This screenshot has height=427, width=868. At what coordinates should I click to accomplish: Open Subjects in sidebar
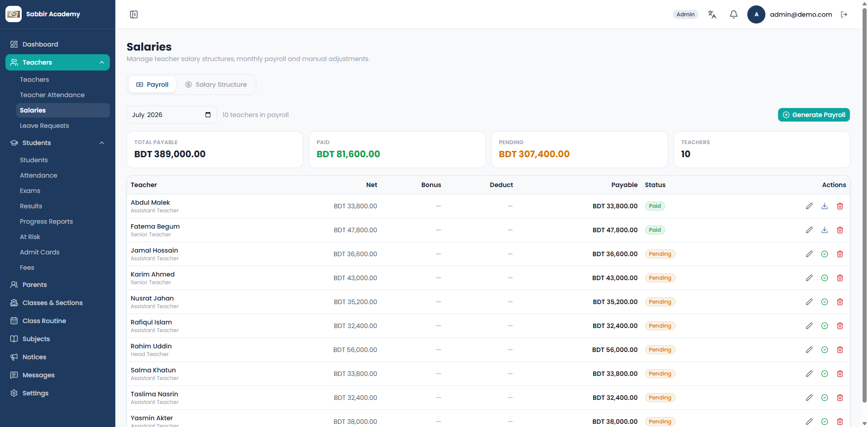57,339
